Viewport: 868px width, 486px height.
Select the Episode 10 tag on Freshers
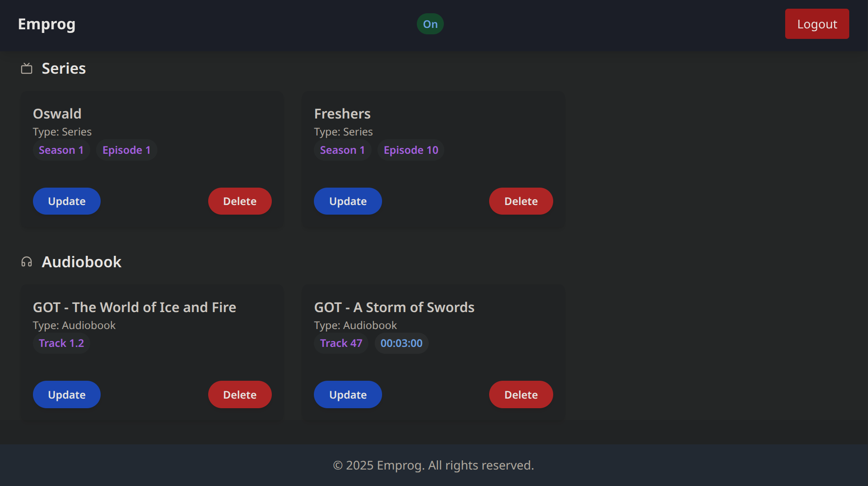coord(411,150)
